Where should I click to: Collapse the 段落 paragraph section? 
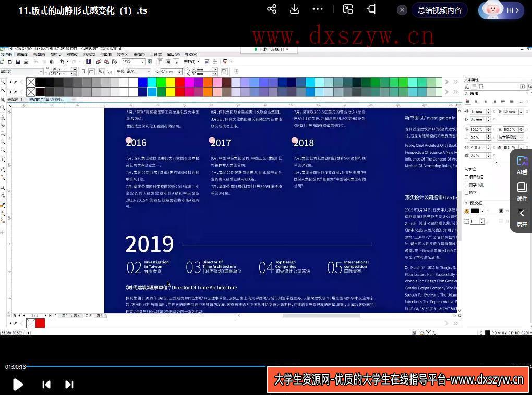click(x=466, y=93)
